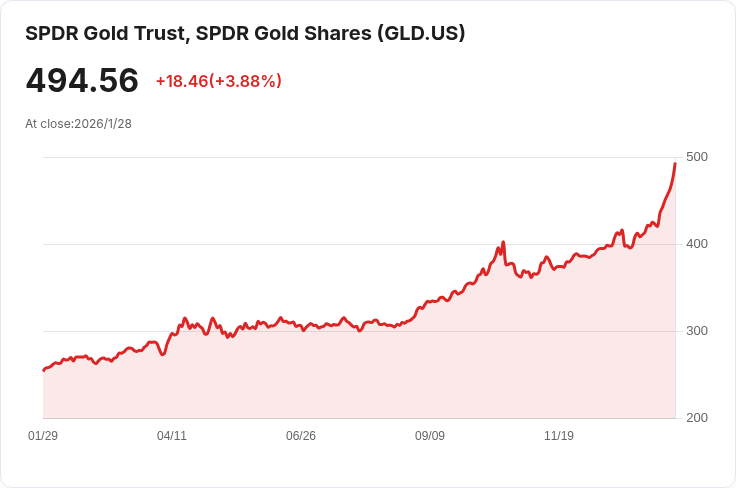Screen dimensions: 736x488
Task: Click the At close:2026/1/28 label
Action: tap(78, 124)
